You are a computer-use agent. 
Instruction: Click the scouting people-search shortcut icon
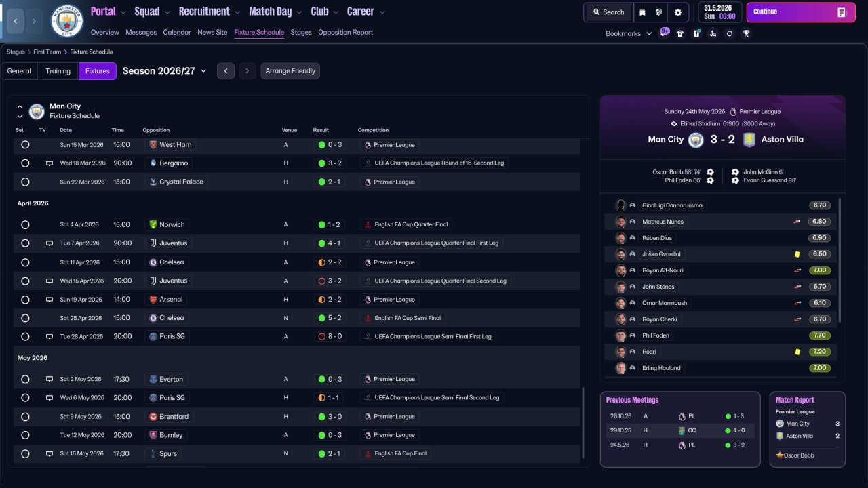point(713,33)
